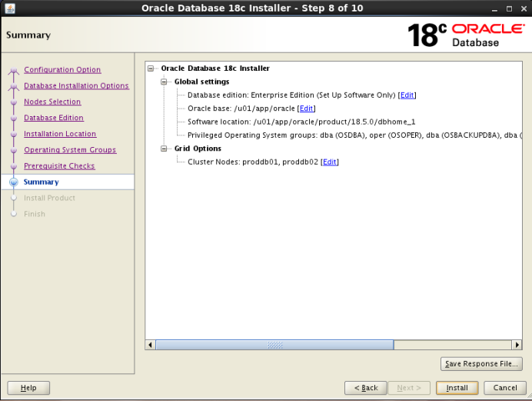This screenshot has height=401, width=532.
Task: Go to Configuration Option step
Action: [62, 69]
